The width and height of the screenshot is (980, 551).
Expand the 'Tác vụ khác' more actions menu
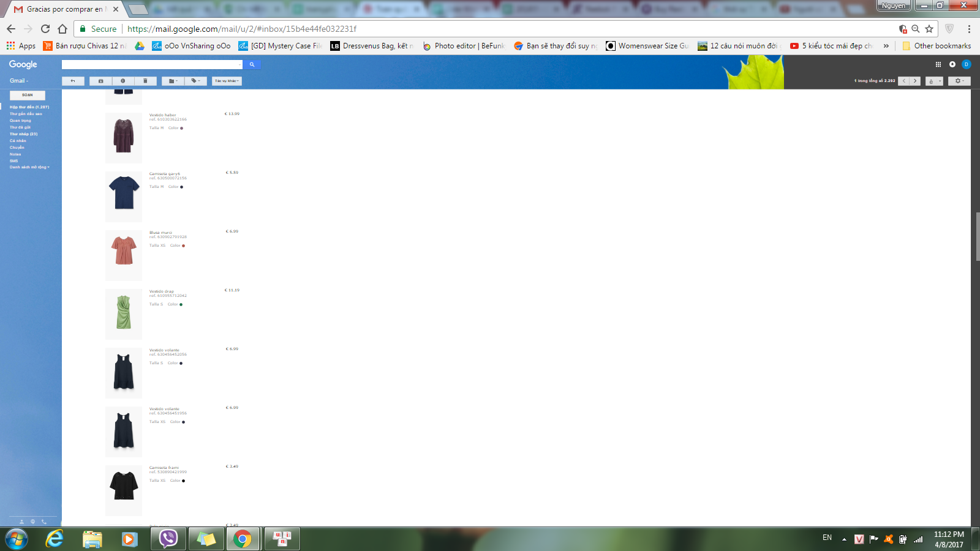point(227,81)
